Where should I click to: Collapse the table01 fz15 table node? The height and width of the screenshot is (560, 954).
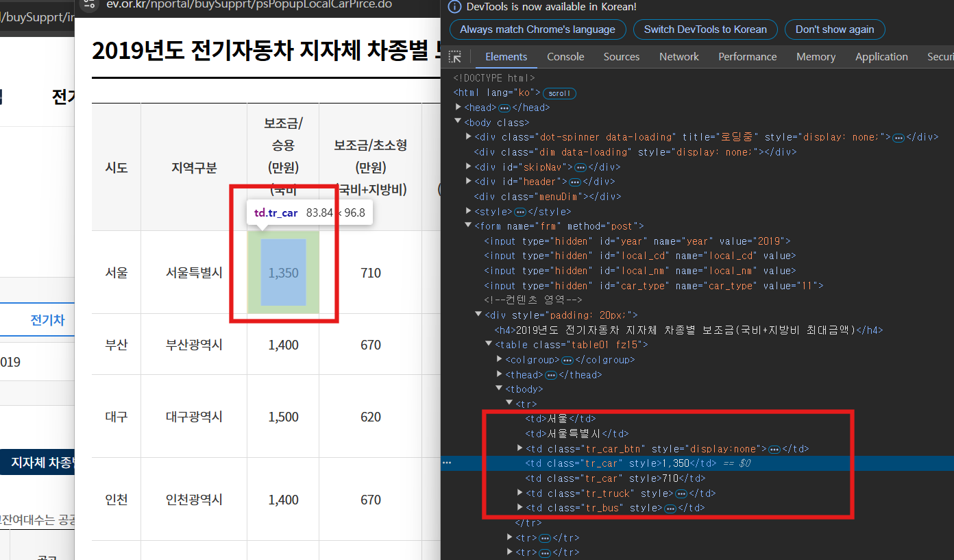tap(489, 344)
